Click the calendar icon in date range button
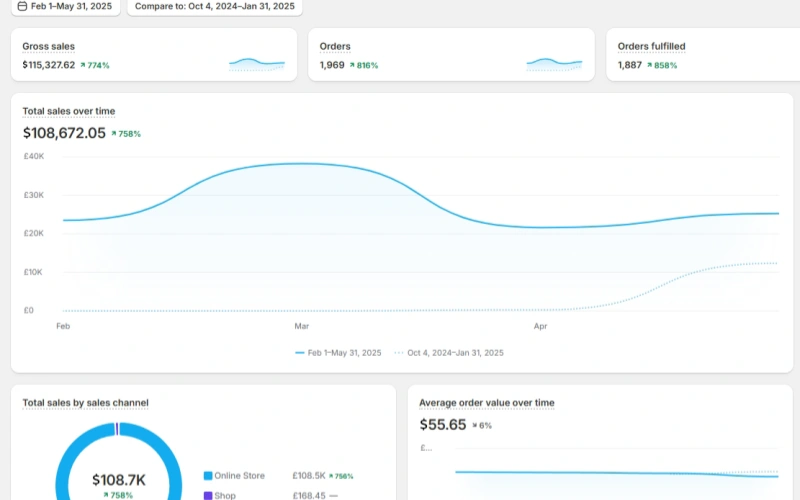 (x=22, y=6)
